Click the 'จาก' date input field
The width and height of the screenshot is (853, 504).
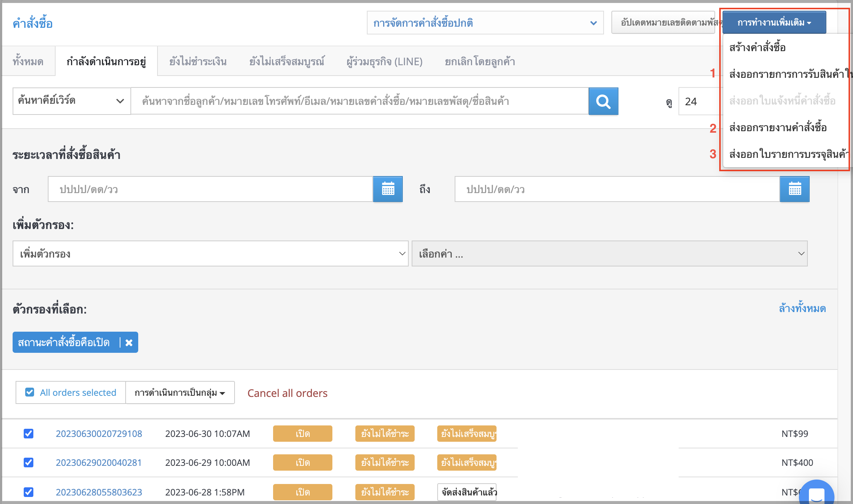click(x=210, y=189)
